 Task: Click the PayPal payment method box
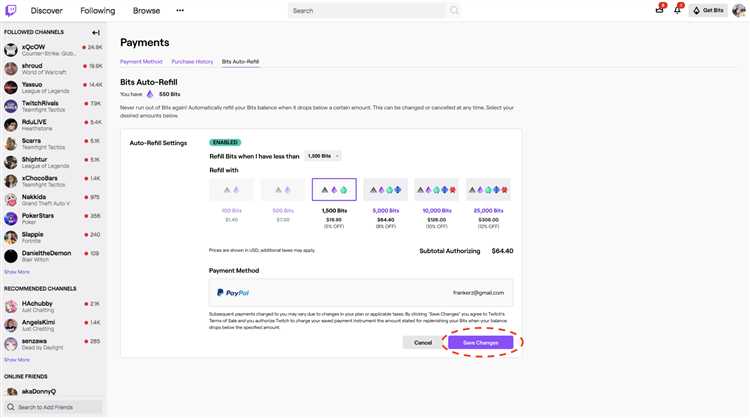pyautogui.click(x=361, y=293)
